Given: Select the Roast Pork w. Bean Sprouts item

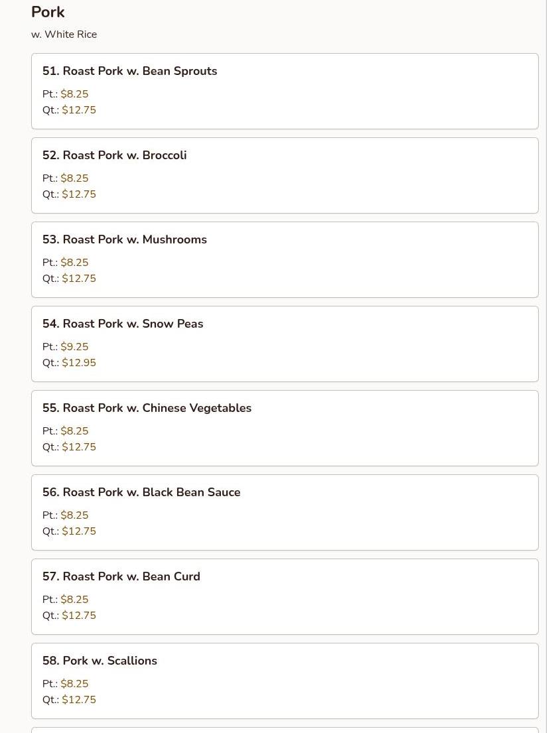Looking at the screenshot, I should (130, 71).
